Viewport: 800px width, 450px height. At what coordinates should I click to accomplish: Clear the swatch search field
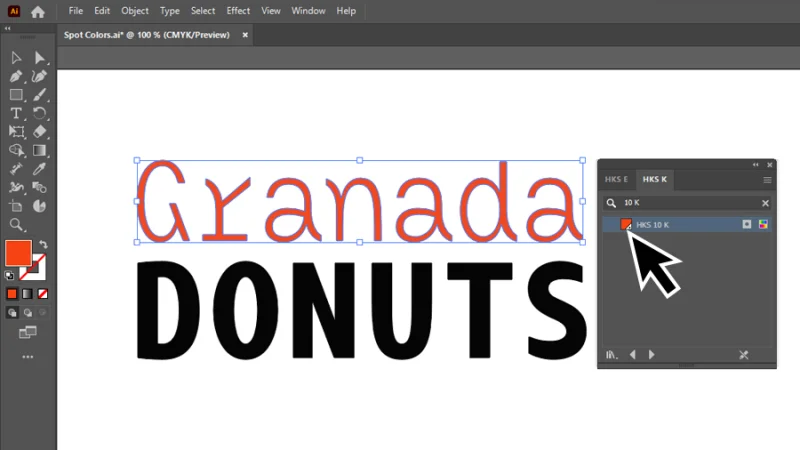[x=765, y=203]
